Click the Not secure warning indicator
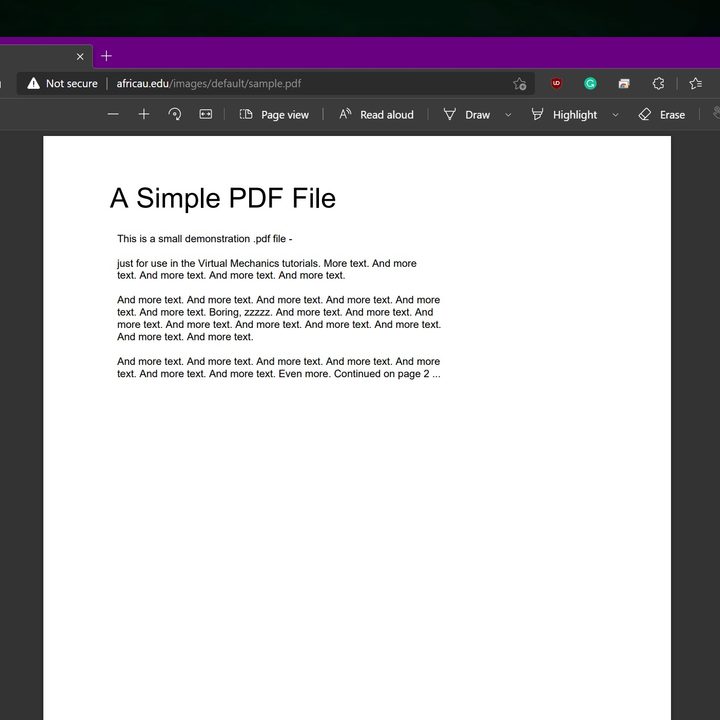Viewport: 720px width, 720px height. pos(62,84)
